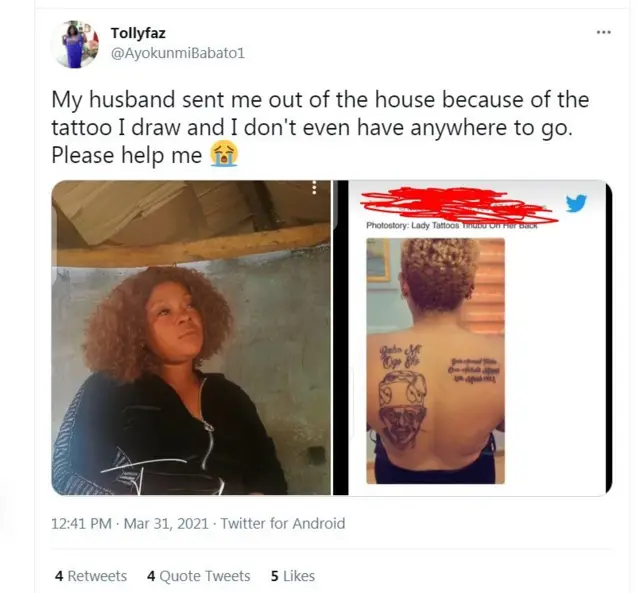Screen dimensions: 640x593
Task: Click the Twitter for Android source link
Action: click(x=283, y=523)
